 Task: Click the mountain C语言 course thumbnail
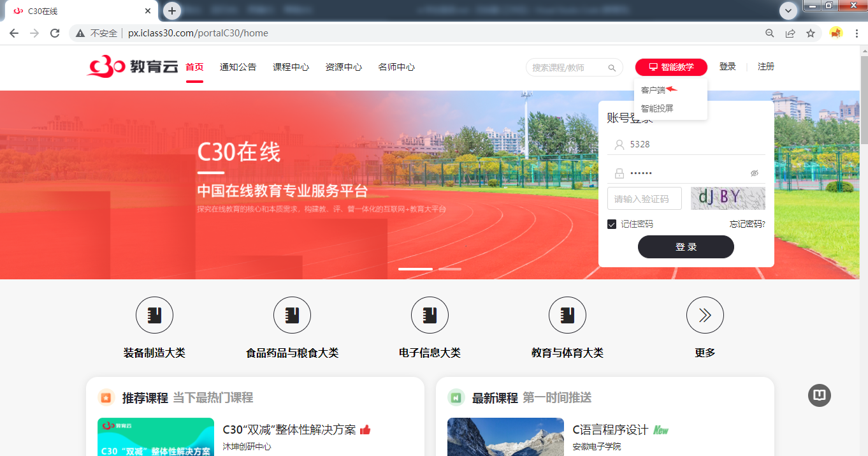point(505,437)
